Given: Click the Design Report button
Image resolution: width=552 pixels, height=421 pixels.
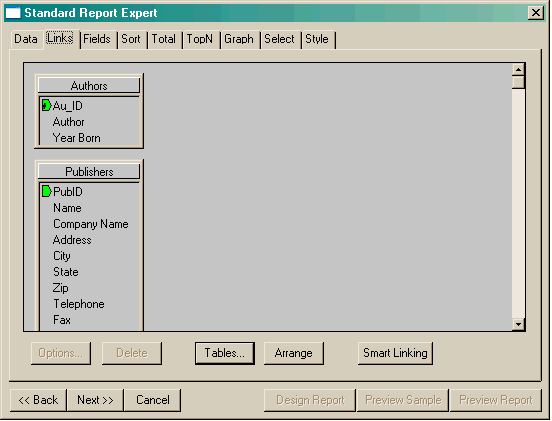Looking at the screenshot, I should coord(310,400).
